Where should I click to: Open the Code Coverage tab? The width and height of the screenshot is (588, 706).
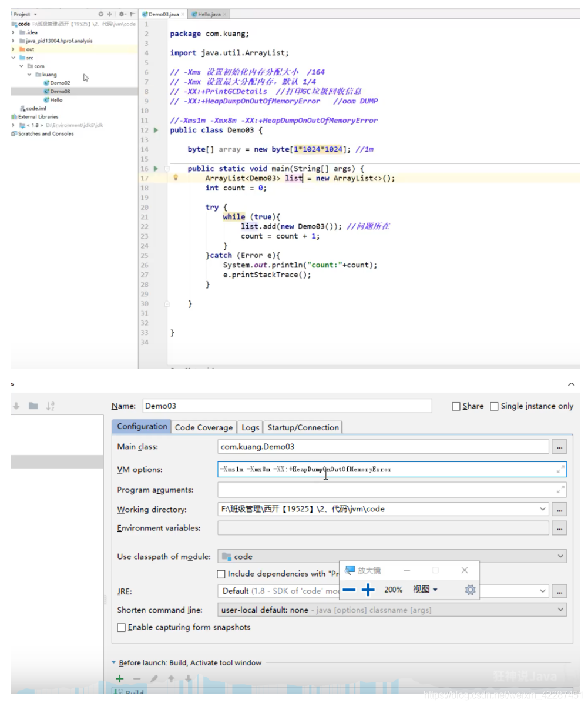[x=204, y=427]
